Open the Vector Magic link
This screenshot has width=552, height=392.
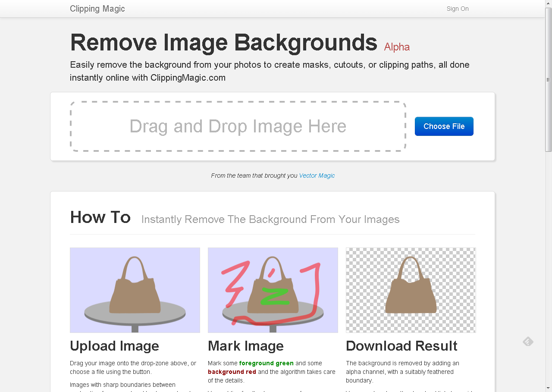(317, 176)
